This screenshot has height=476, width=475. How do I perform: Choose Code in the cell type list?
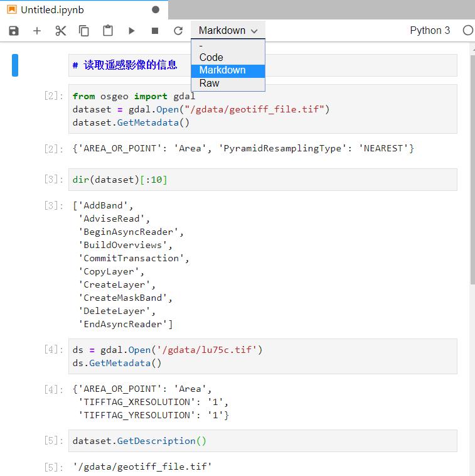[228, 57]
